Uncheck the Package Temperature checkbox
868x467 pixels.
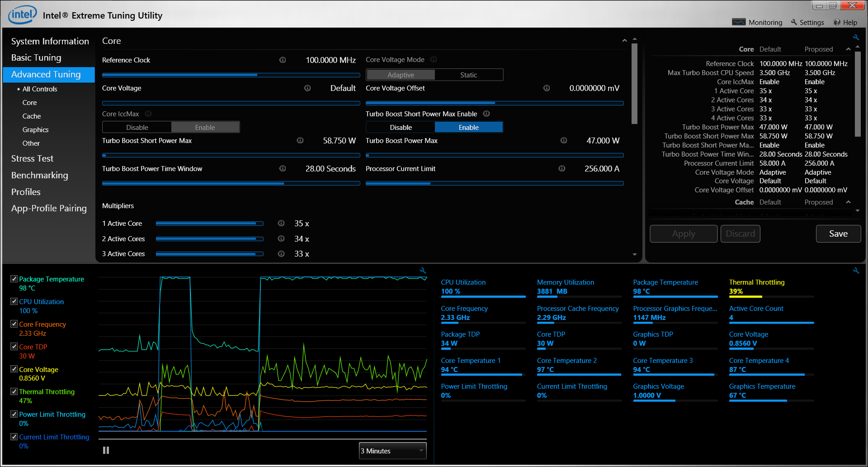[14, 279]
